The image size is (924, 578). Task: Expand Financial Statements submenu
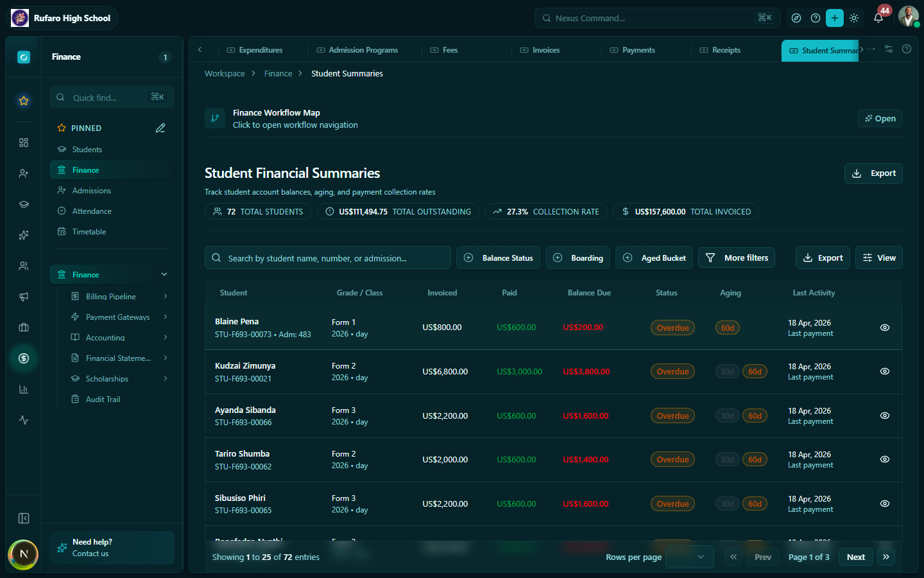pyautogui.click(x=166, y=358)
